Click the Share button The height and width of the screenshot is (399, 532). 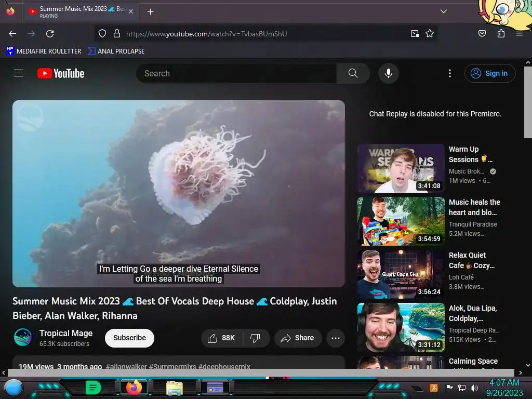298,338
